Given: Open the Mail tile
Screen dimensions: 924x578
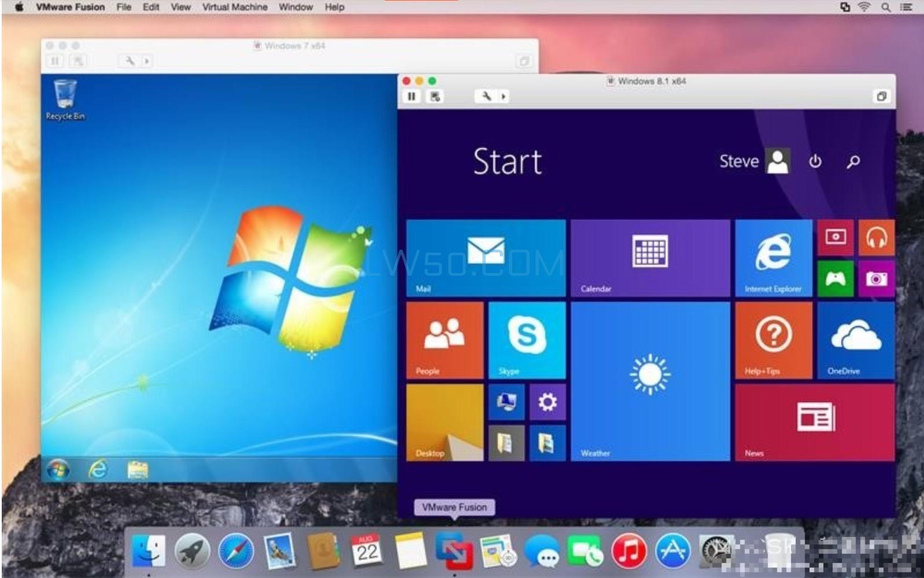Looking at the screenshot, I should point(486,258).
